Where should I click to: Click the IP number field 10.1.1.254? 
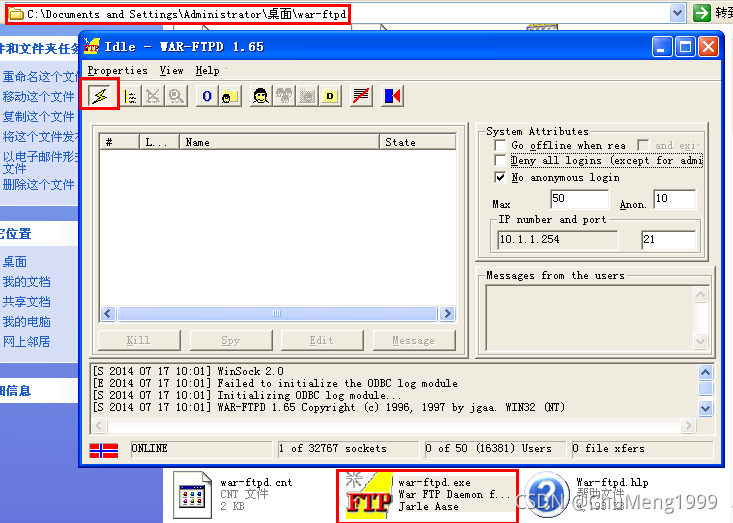pyautogui.click(x=558, y=240)
